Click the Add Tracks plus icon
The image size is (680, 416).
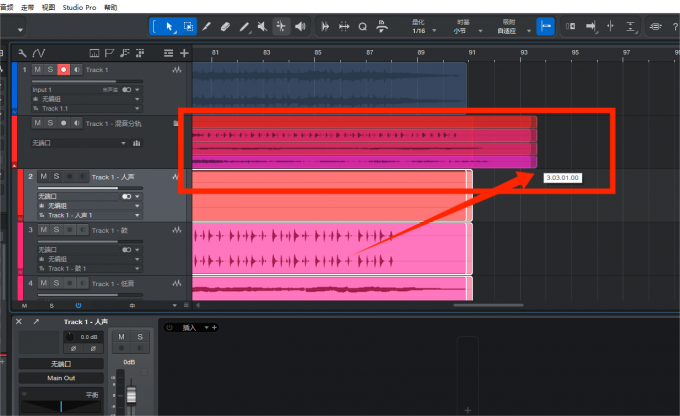point(184,53)
